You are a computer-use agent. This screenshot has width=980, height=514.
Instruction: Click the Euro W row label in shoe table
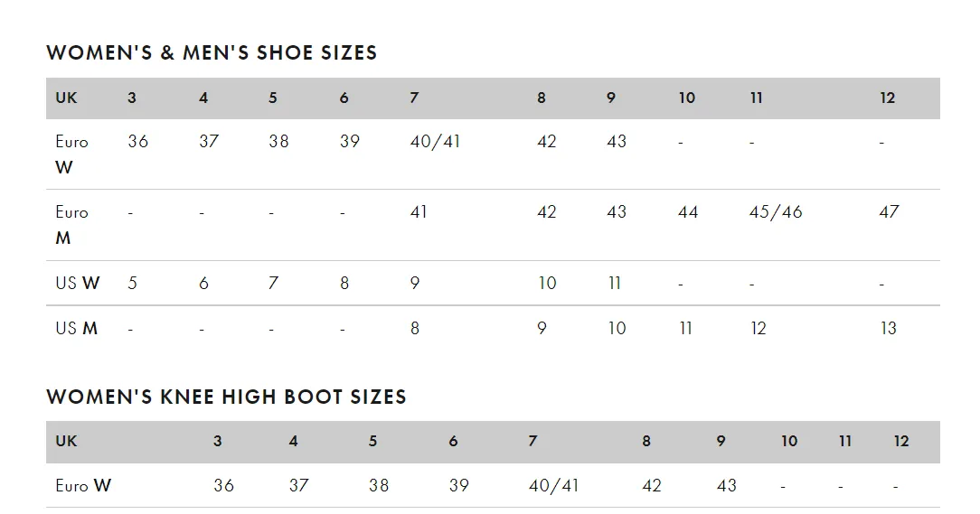pyautogui.click(x=72, y=154)
